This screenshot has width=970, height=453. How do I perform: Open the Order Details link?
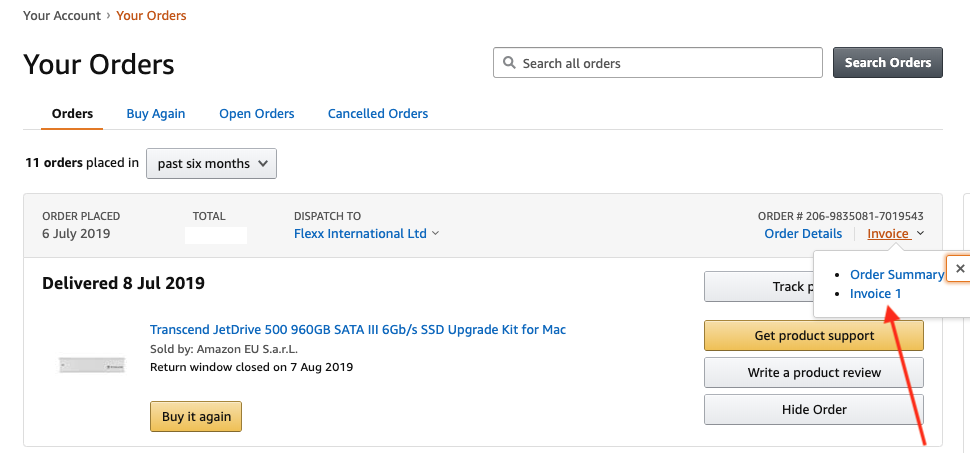803,234
